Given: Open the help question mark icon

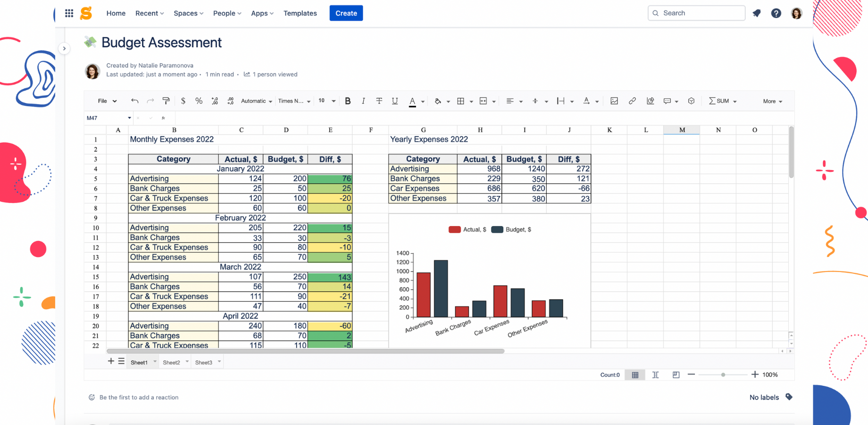Looking at the screenshot, I should [x=776, y=13].
